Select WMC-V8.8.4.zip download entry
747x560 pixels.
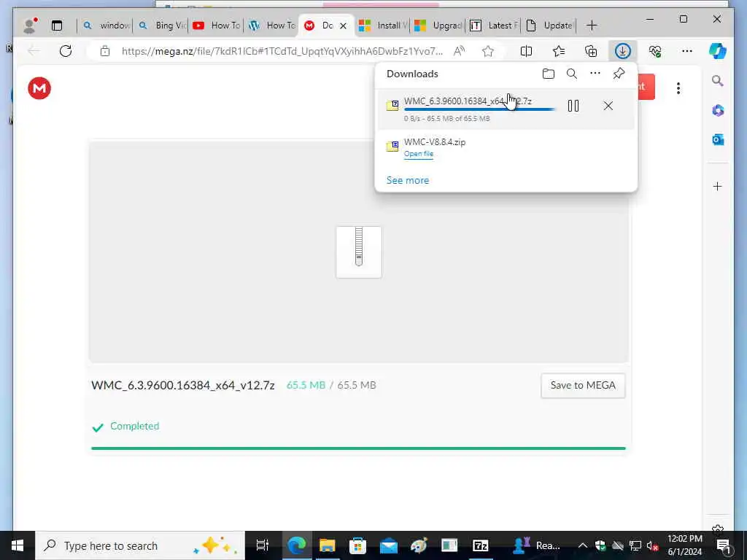coord(506,147)
